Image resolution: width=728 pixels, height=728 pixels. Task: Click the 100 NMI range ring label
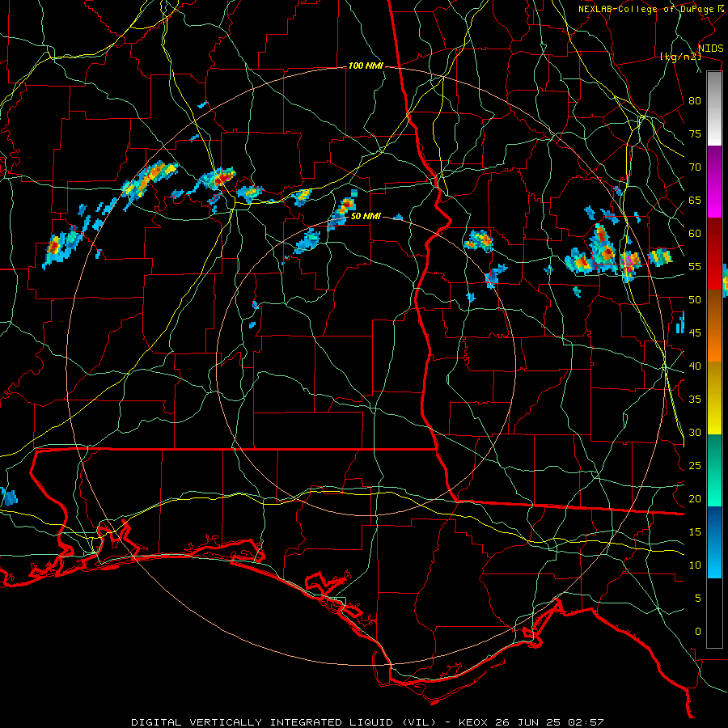(366, 66)
